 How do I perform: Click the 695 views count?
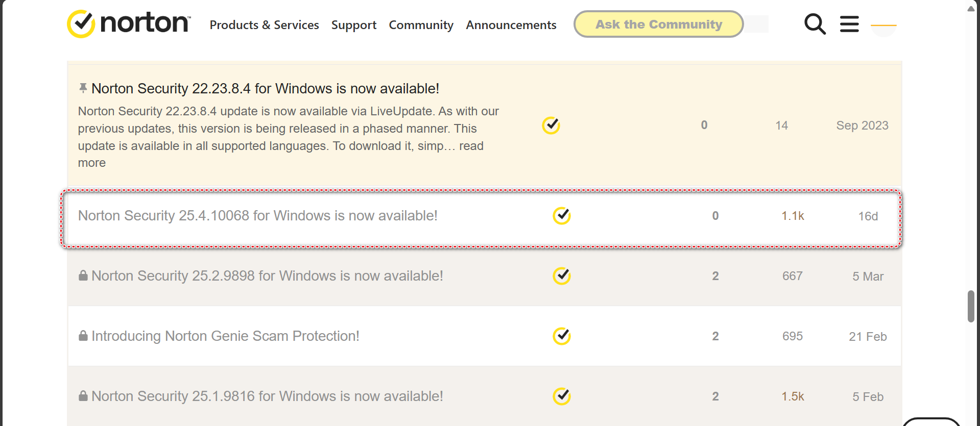click(x=793, y=336)
